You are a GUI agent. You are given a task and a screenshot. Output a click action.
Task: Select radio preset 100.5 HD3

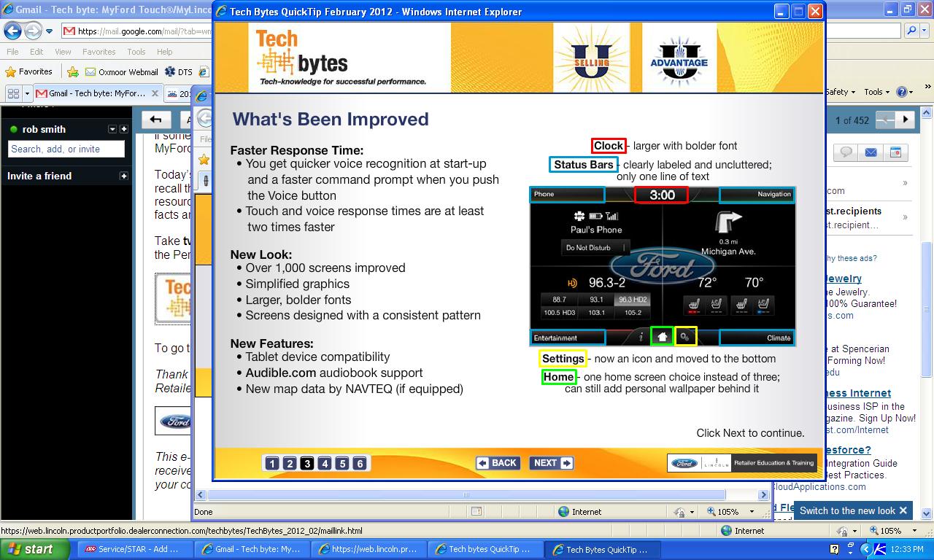coord(560,313)
